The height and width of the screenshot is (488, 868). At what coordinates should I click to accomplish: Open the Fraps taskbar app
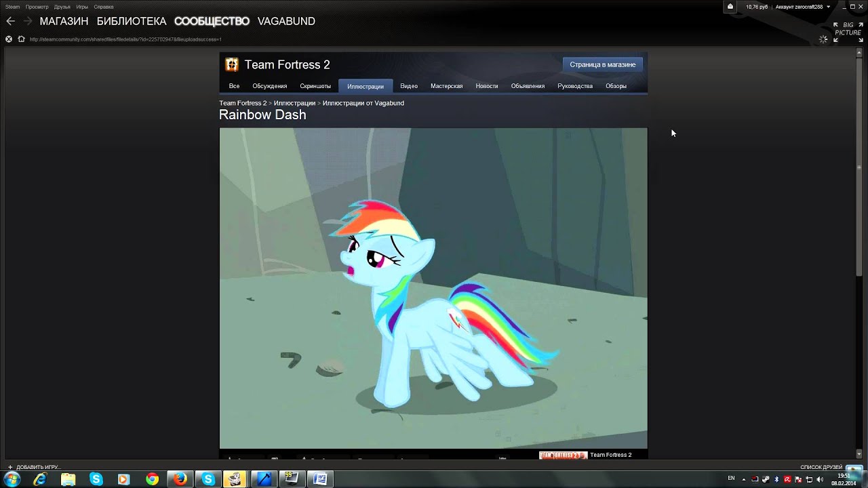coord(292,479)
